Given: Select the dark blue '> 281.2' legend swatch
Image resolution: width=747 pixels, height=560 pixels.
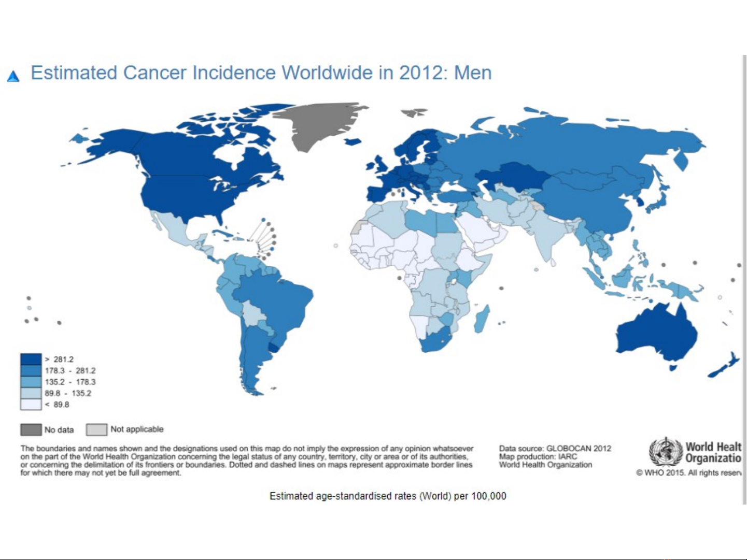Looking at the screenshot, I should tap(31, 360).
